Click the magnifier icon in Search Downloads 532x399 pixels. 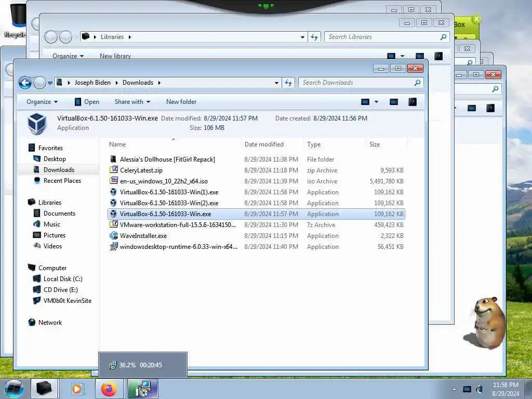pos(417,83)
